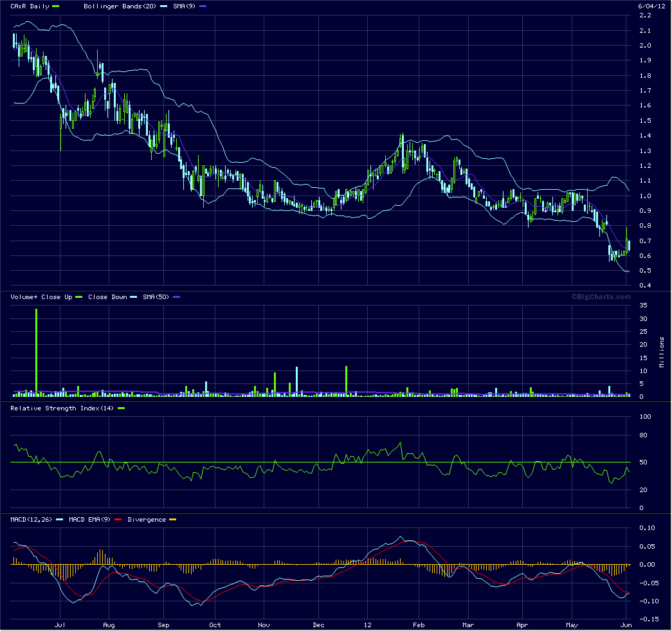Click the "Jul" month axis label
This screenshot has width=672, height=631.
pos(60,625)
